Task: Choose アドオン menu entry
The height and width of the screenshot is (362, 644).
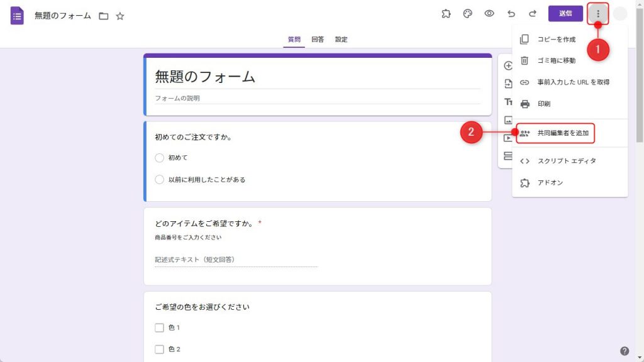Action: pos(570,183)
